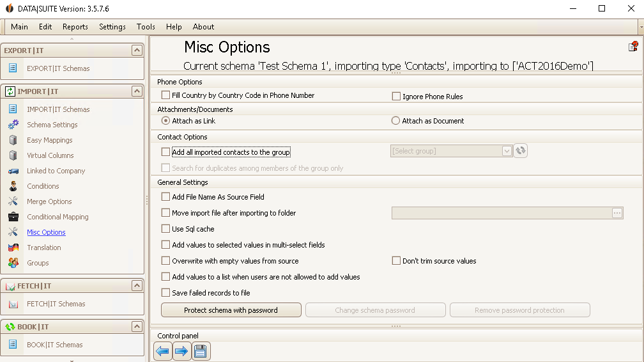
Task: Click the Groups people icon
Action: click(13, 262)
